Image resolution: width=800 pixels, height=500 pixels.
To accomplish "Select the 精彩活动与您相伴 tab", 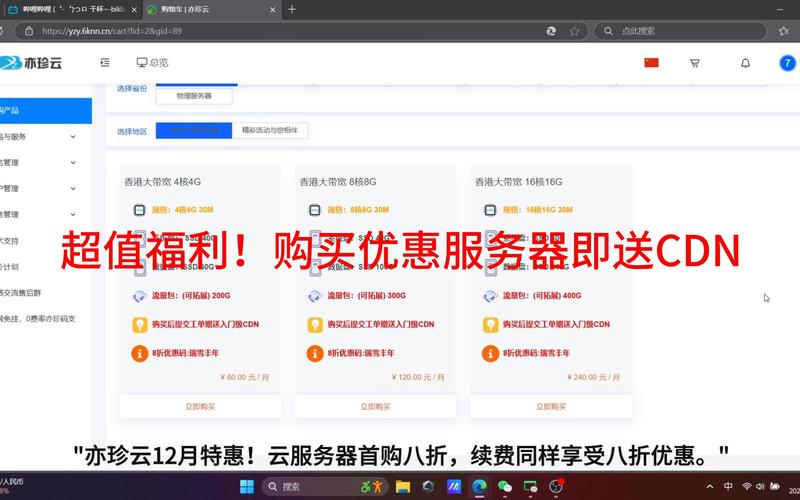I will click(270, 130).
